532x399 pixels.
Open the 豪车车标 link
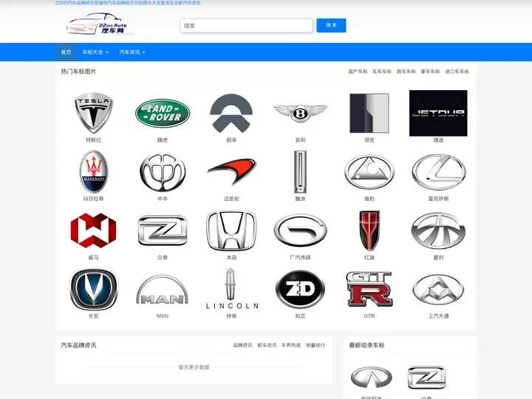[430, 72]
